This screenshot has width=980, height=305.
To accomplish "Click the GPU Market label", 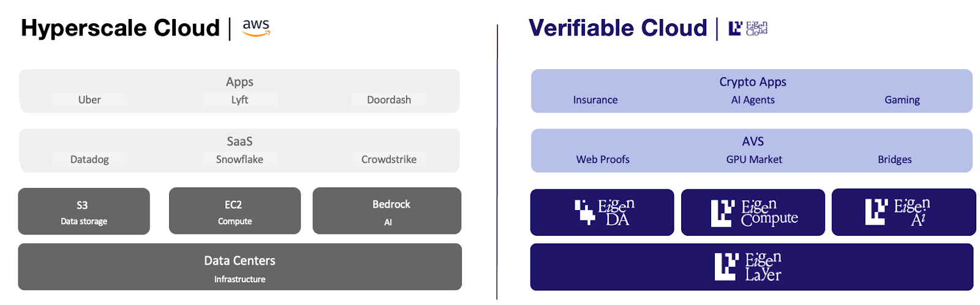I will point(754,159).
